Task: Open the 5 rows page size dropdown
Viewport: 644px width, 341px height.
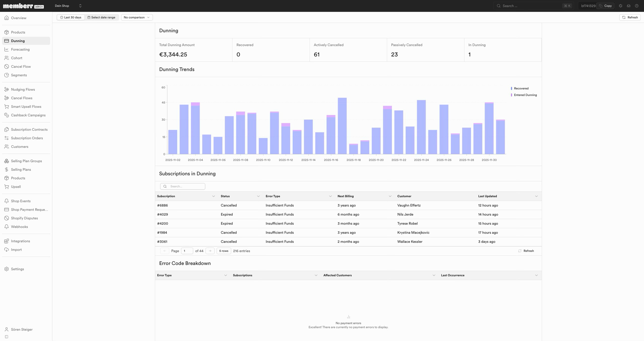Action: coord(224,251)
